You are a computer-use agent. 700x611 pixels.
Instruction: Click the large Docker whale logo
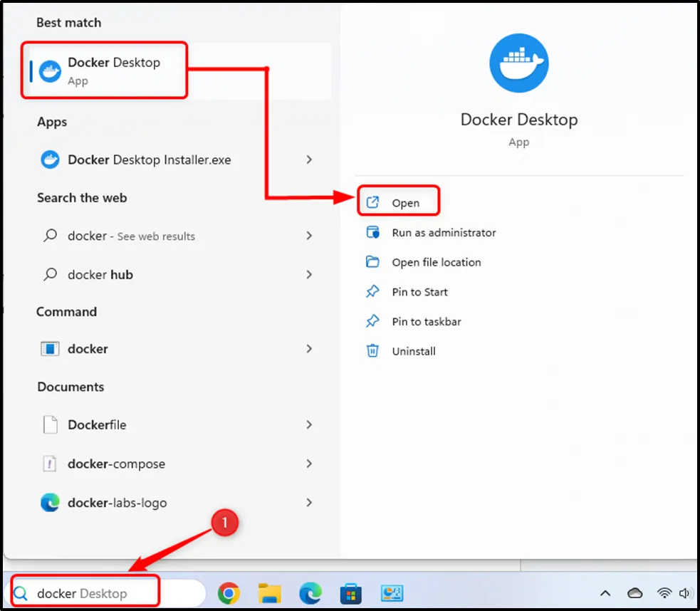(518, 63)
